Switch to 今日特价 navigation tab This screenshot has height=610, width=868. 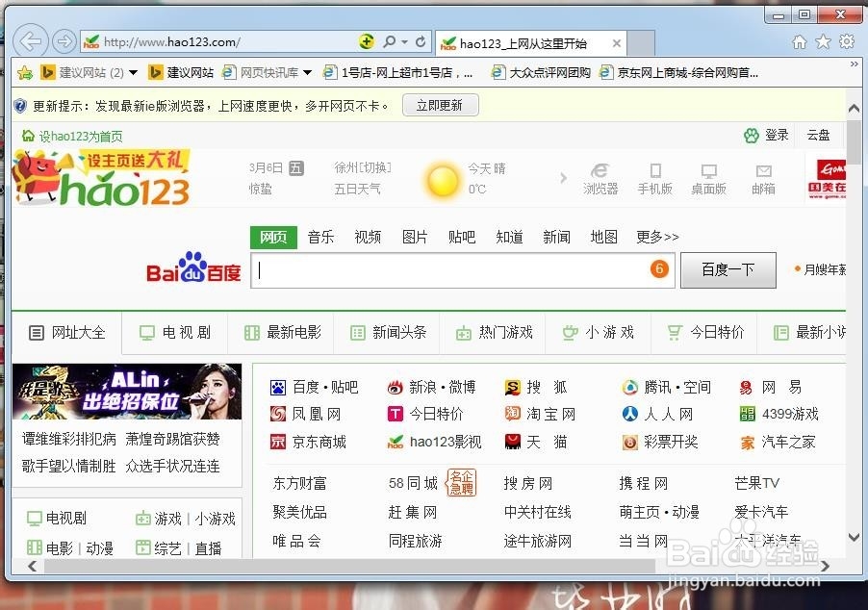(x=704, y=333)
